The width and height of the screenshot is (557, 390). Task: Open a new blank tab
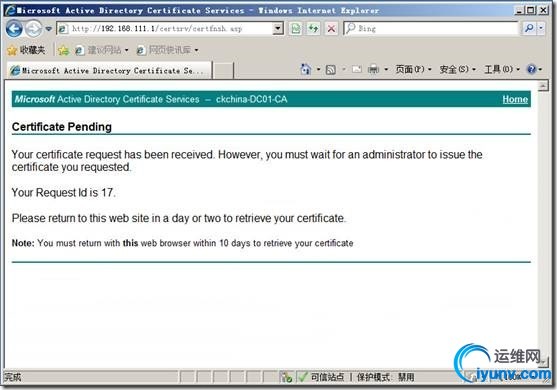[x=223, y=70]
